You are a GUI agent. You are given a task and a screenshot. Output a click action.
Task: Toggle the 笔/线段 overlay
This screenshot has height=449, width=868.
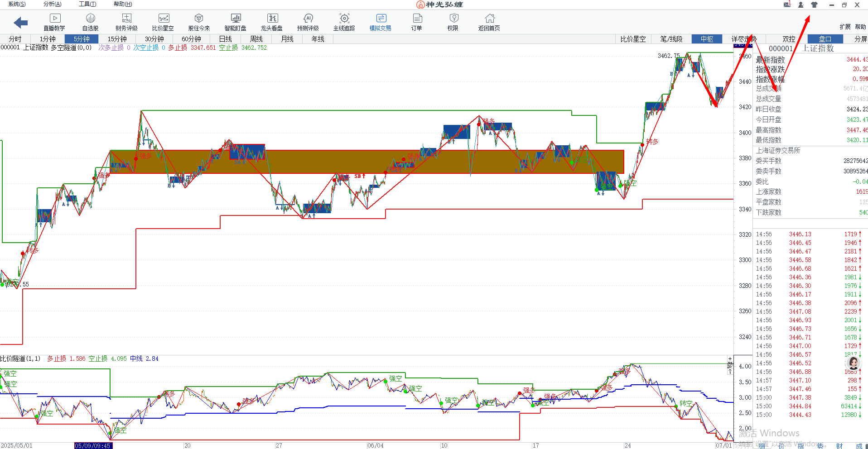click(671, 39)
